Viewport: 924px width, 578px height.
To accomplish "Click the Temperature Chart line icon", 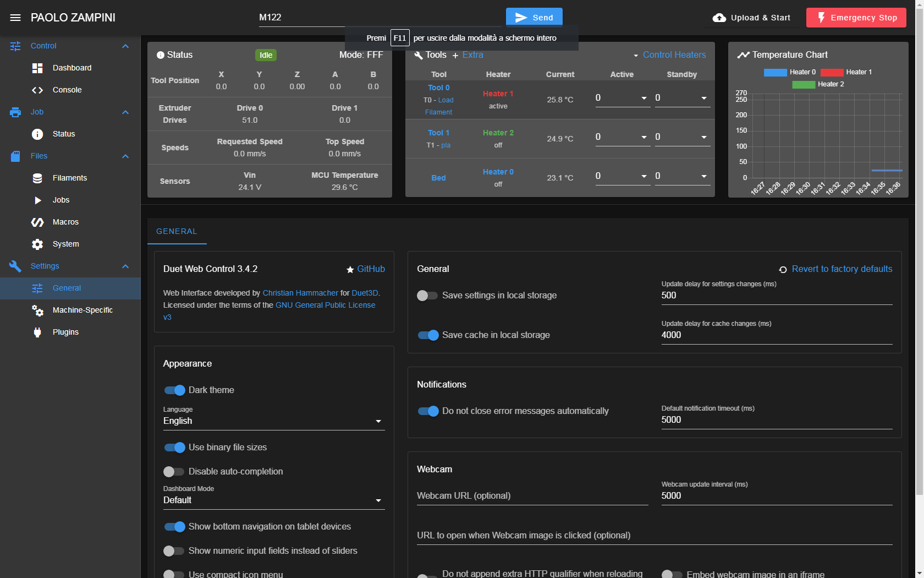I will [744, 55].
